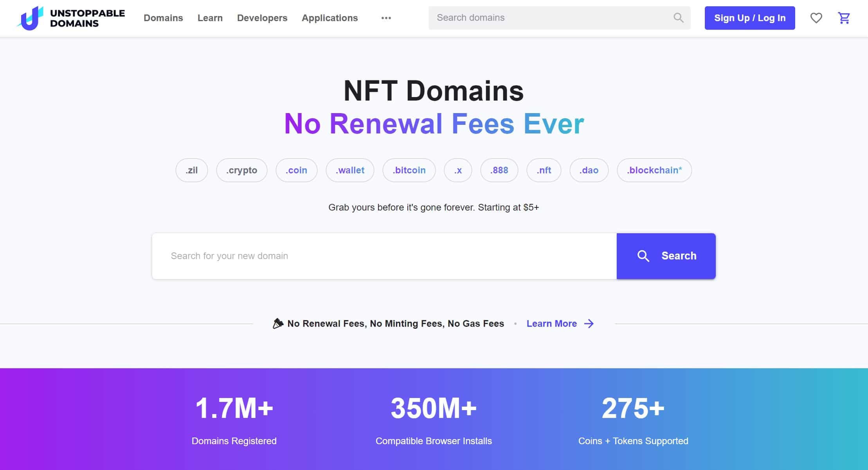The height and width of the screenshot is (470, 868).
Task: Click the magnifier icon in header search
Action: (x=678, y=18)
